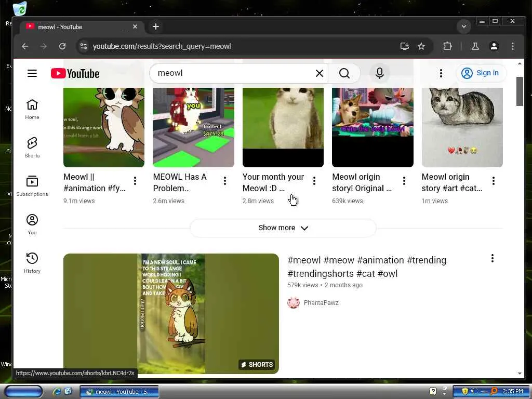Submit search with the magnifying glass button
Image resolution: width=532 pixels, height=399 pixels.
tap(344, 73)
